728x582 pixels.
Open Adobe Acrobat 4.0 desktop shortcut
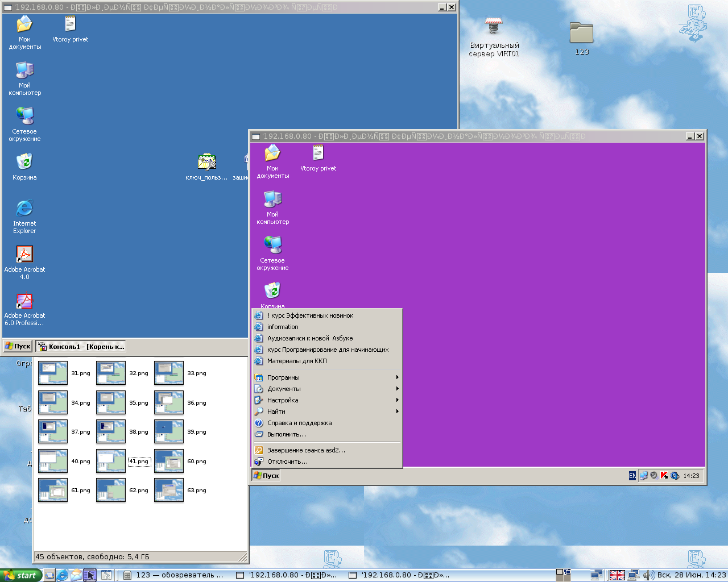(24, 255)
